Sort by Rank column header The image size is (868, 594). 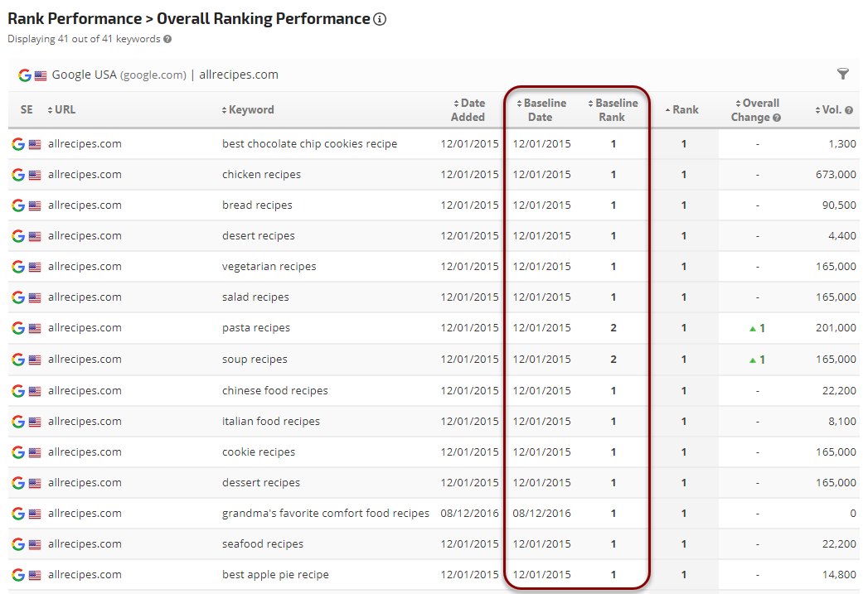click(x=682, y=110)
